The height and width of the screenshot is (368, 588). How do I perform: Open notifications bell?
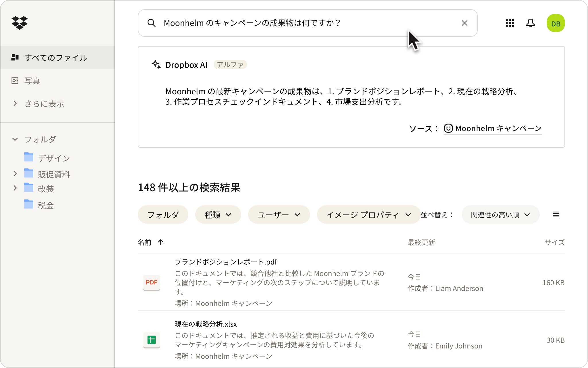tap(531, 23)
